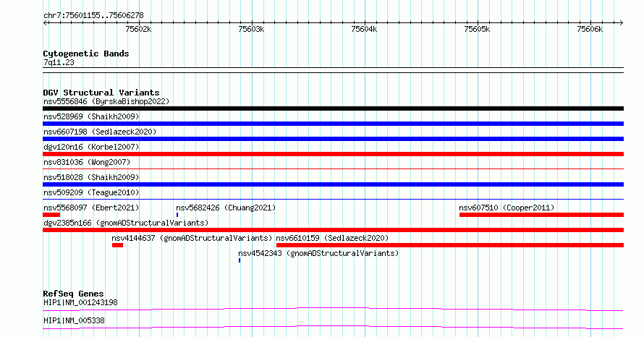Open nsv4144637 (gnomADStructuralVariants) label

click(192, 238)
